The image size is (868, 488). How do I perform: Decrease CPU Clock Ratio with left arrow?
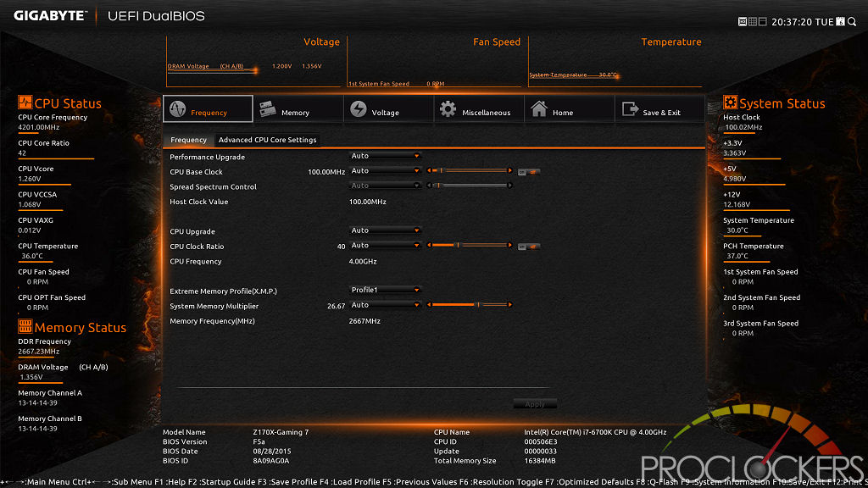tap(429, 245)
